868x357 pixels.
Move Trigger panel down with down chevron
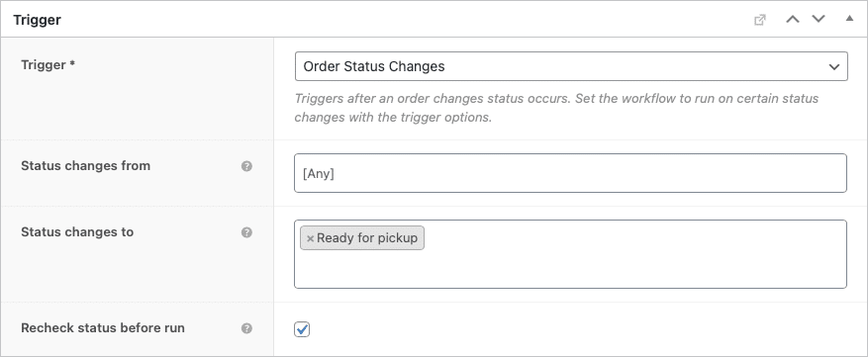[x=819, y=20]
